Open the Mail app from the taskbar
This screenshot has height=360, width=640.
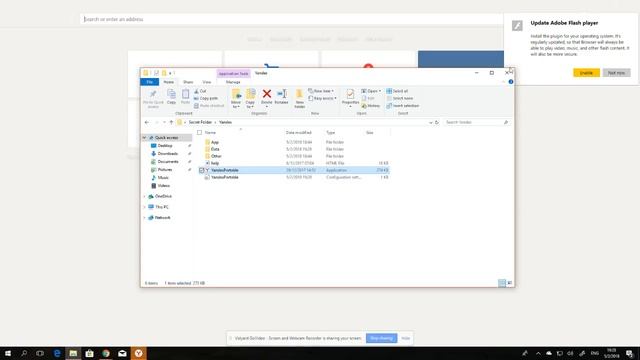click(x=122, y=353)
